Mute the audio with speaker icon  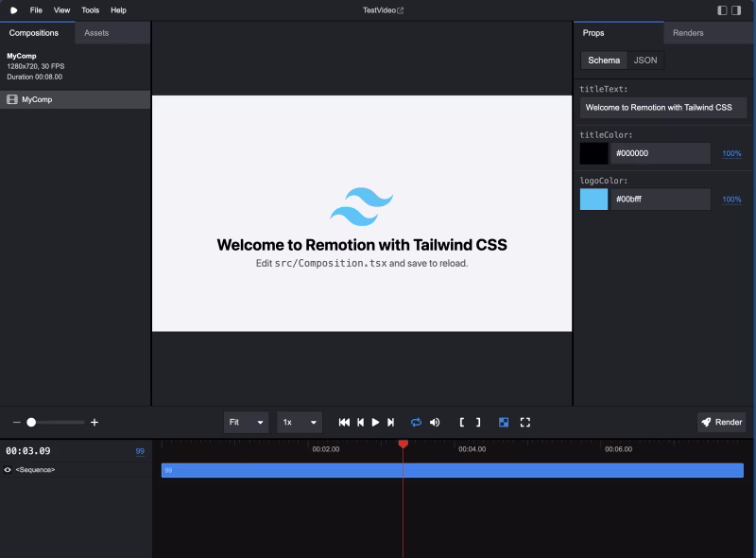click(435, 423)
